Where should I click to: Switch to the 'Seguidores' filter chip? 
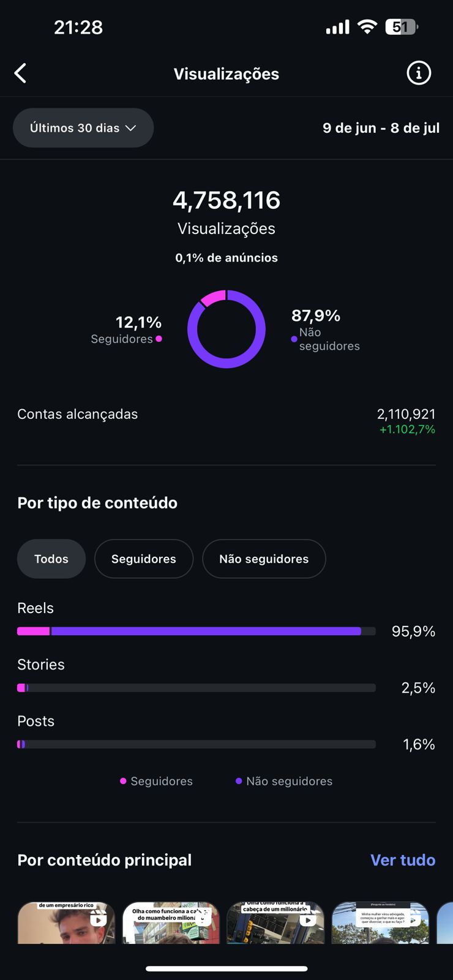point(144,559)
